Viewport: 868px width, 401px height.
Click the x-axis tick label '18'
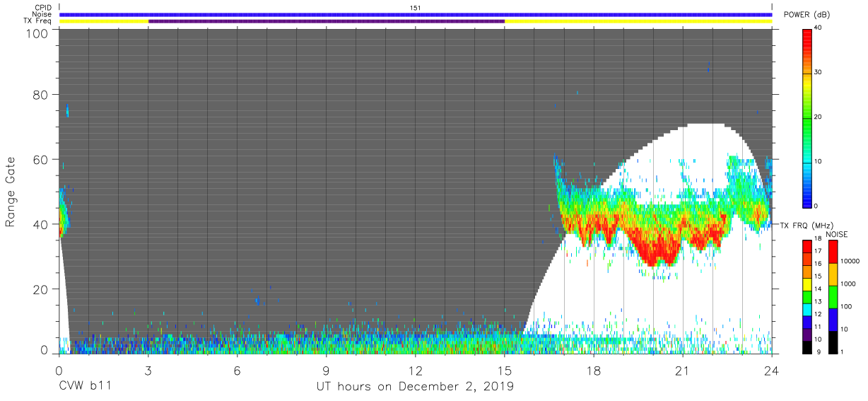[594, 371]
